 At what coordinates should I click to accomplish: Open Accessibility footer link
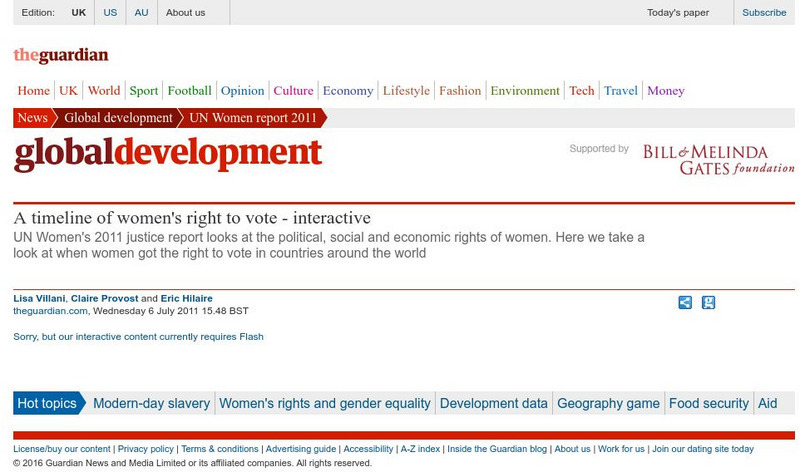368,449
